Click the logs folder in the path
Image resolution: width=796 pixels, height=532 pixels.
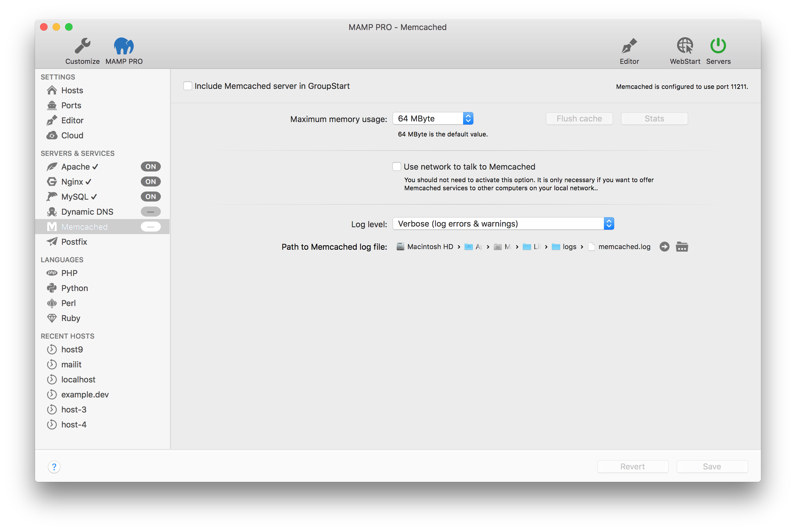(x=564, y=247)
